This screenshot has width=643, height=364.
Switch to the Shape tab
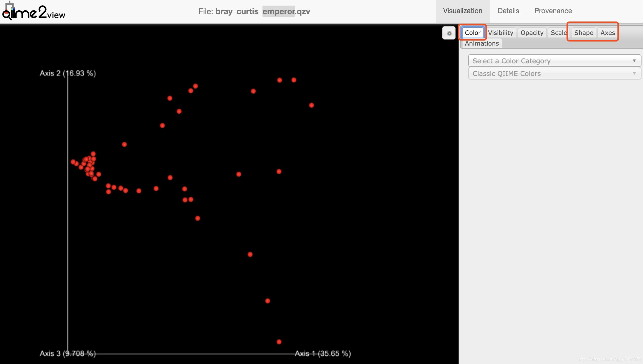point(584,32)
